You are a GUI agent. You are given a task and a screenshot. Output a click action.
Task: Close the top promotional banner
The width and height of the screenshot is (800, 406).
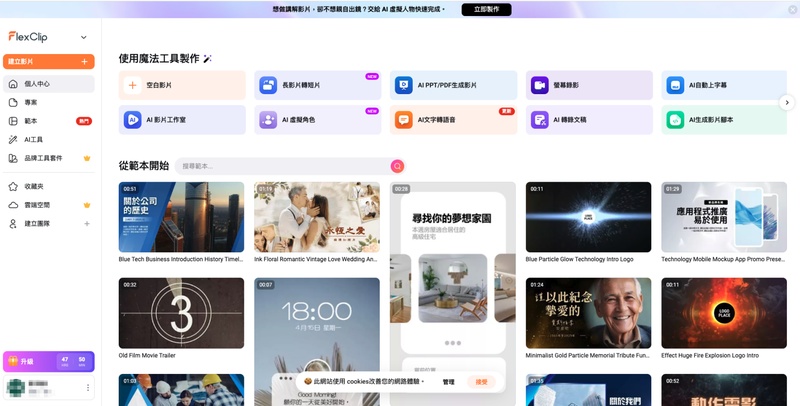pos(792,9)
